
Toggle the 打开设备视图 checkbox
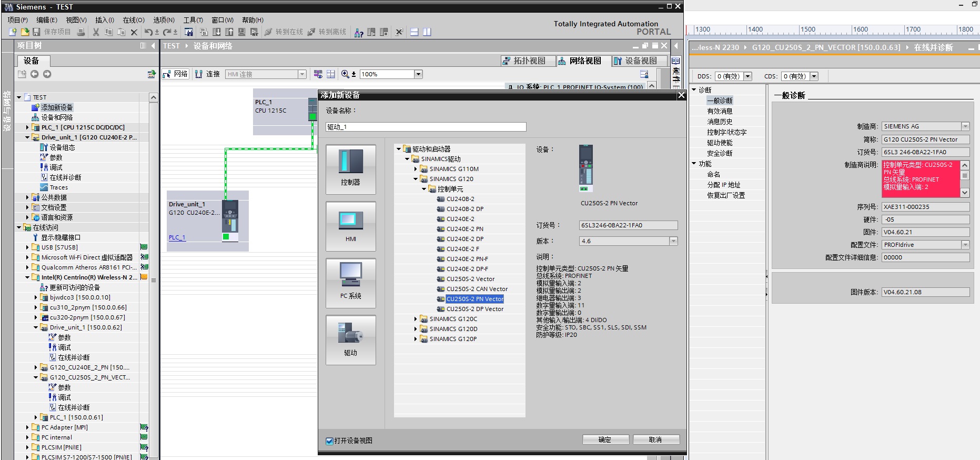tap(330, 441)
